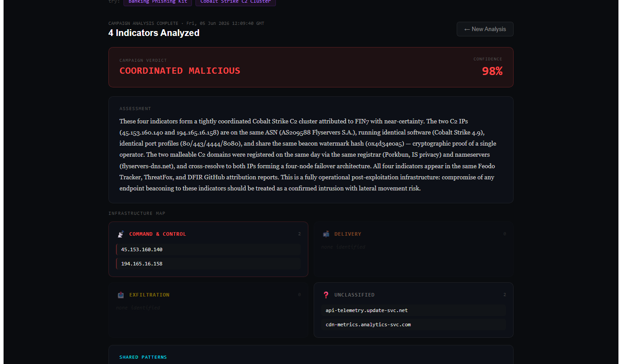Try the Cobalt Strike C2 Cluster example
The height and width of the screenshot is (364, 622).
(235, 2)
